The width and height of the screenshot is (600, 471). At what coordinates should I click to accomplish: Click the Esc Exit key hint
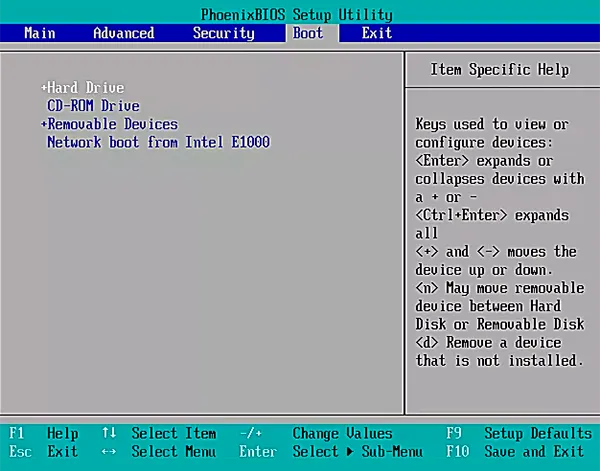[43, 451]
